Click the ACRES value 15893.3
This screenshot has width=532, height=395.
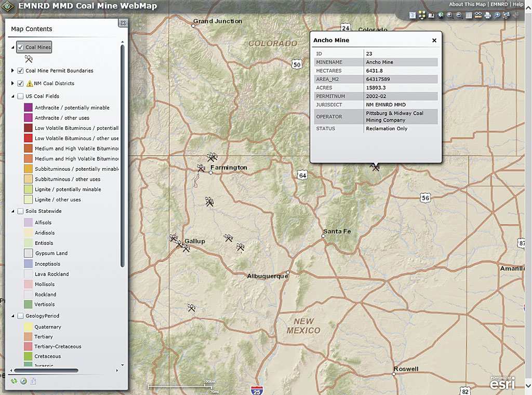click(x=376, y=88)
